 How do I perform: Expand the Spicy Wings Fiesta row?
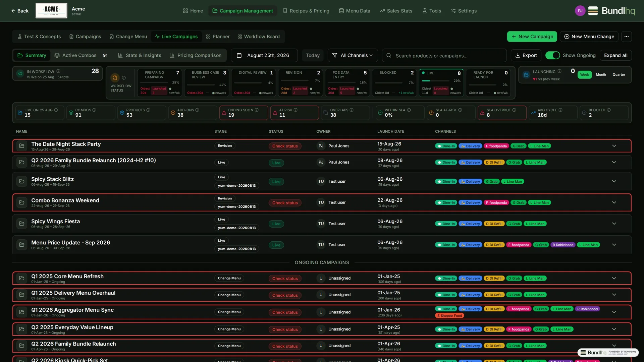coord(614,224)
